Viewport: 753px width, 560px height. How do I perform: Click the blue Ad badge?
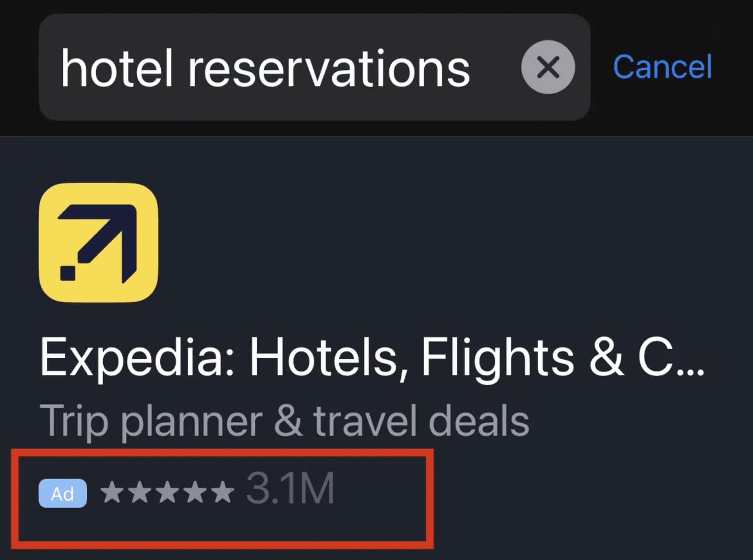63,493
